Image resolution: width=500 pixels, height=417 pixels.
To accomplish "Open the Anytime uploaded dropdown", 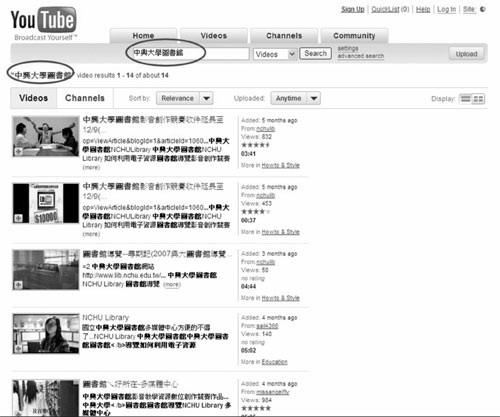I will (295, 98).
